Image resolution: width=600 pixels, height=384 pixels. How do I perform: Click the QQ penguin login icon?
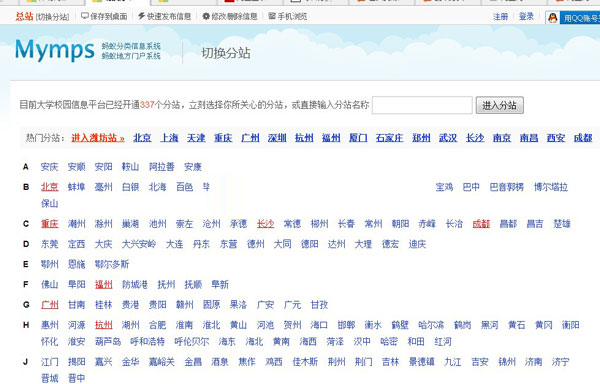(553, 18)
